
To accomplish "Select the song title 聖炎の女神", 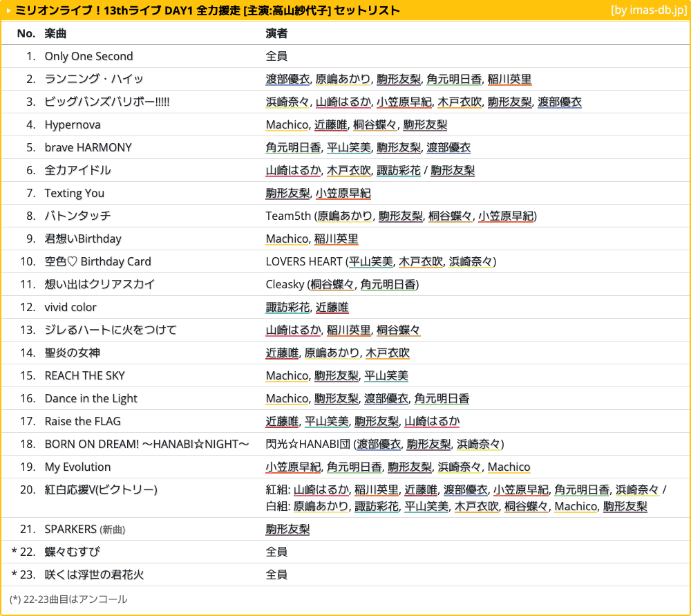I will pos(73,353).
